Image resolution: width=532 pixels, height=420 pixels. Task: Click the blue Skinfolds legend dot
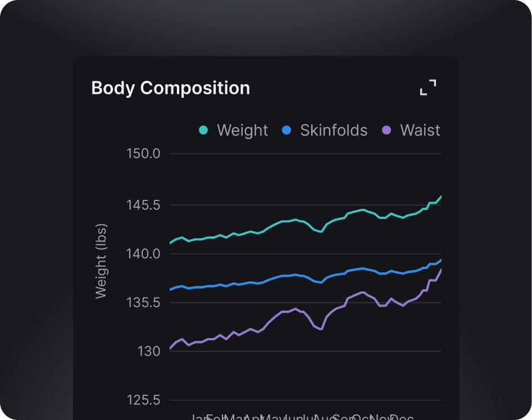[x=287, y=131]
